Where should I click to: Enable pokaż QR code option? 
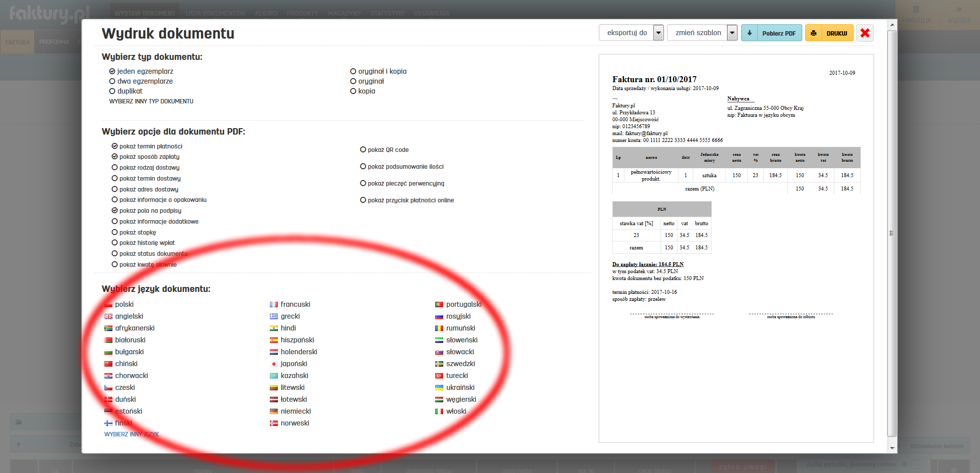pyautogui.click(x=362, y=149)
